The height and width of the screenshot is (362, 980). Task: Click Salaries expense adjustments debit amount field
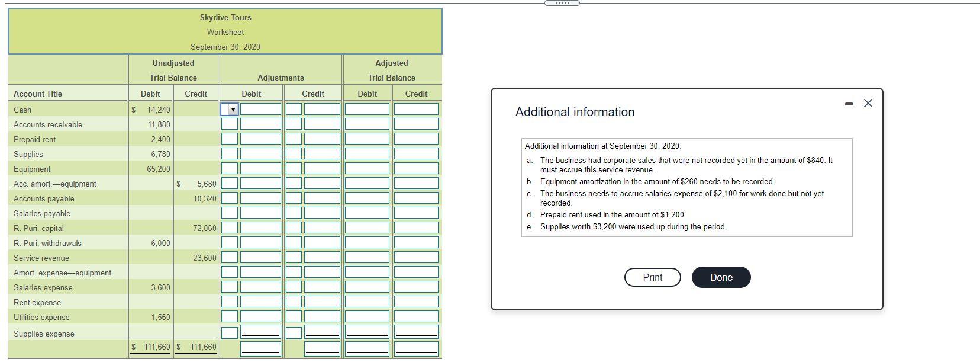[260, 287]
